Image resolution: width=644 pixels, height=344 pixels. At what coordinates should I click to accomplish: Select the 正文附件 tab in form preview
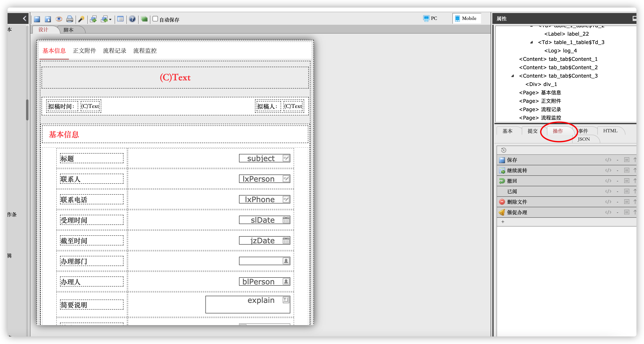click(x=84, y=51)
